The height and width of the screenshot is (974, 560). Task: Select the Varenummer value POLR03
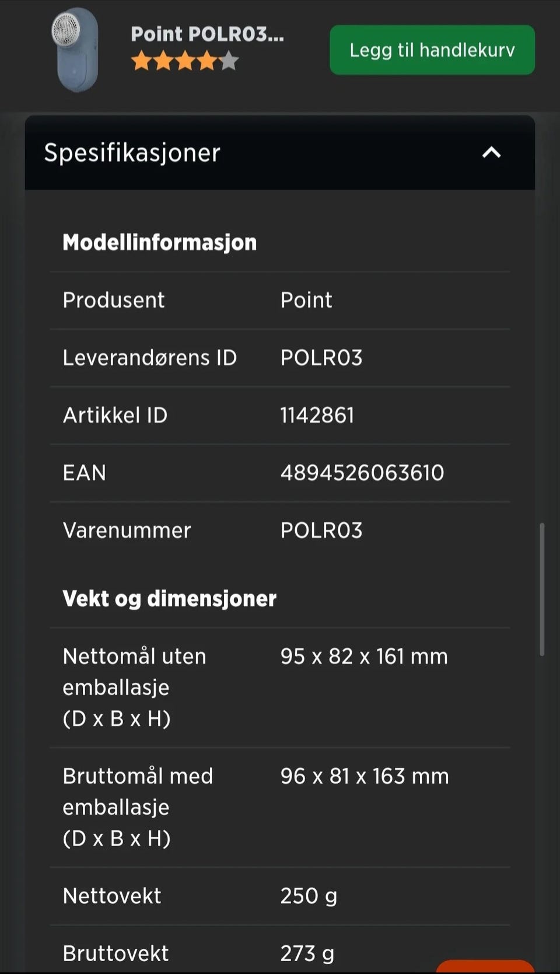[x=321, y=530]
